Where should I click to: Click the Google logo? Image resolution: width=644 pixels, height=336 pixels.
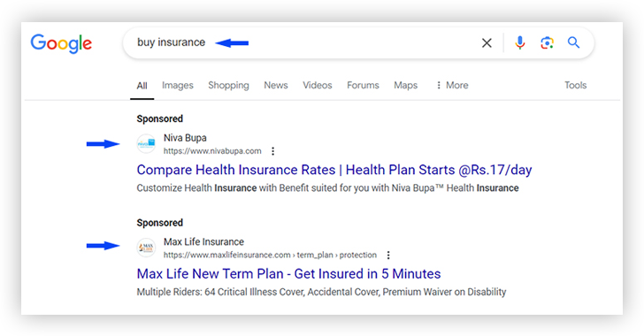tap(61, 43)
